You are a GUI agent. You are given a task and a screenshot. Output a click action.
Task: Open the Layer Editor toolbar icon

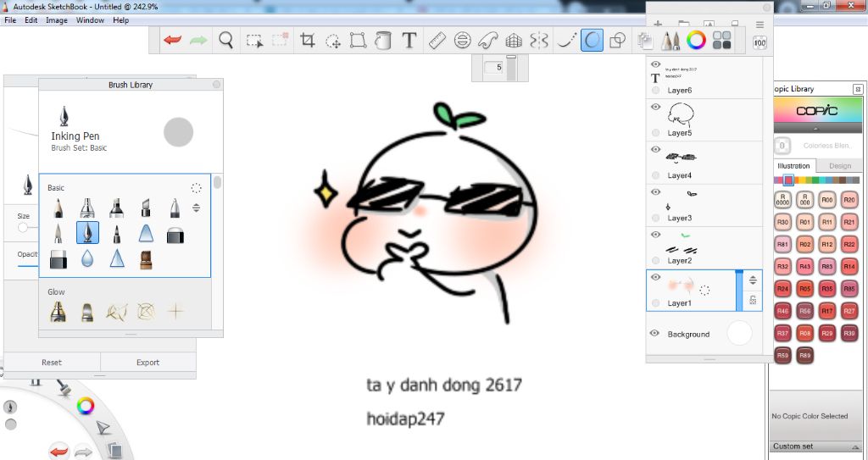click(644, 41)
